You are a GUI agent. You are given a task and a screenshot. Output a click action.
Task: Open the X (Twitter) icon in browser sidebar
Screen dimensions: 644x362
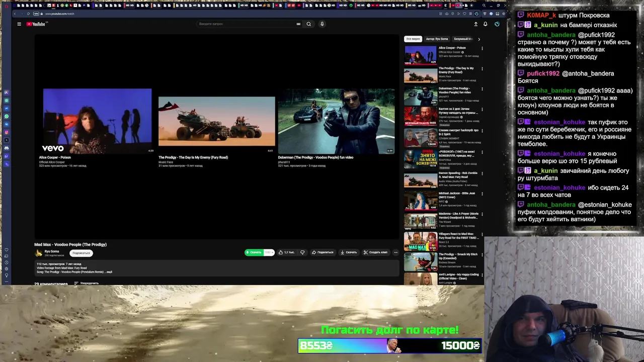pyautogui.click(x=7, y=140)
